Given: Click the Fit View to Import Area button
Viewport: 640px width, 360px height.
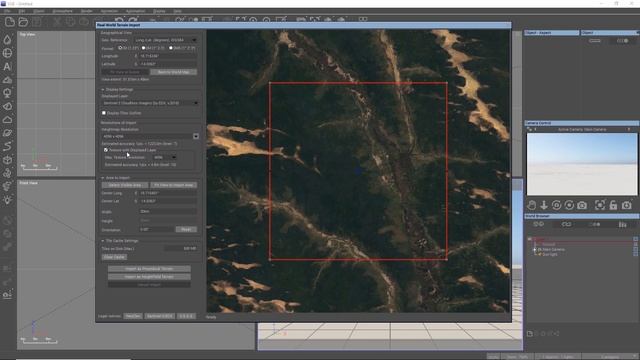Looking at the screenshot, I should tap(173, 185).
